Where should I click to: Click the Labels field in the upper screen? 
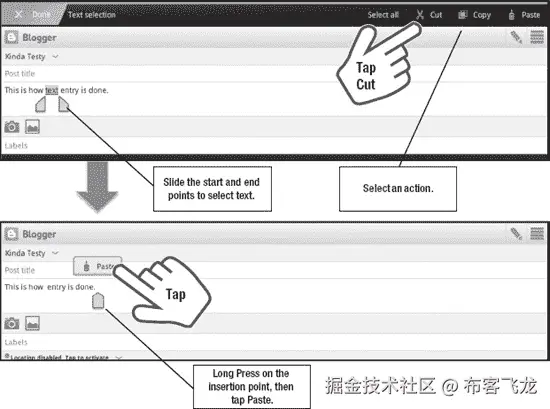point(274,145)
